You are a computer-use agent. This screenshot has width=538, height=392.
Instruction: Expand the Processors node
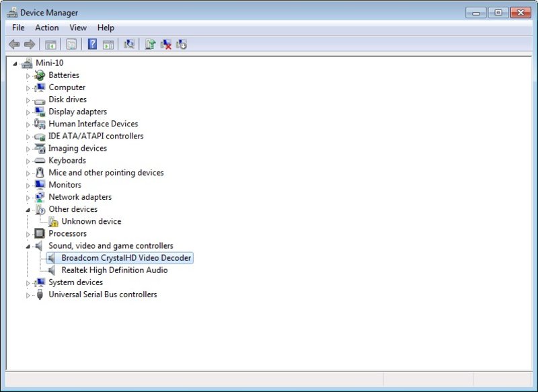tap(28, 234)
